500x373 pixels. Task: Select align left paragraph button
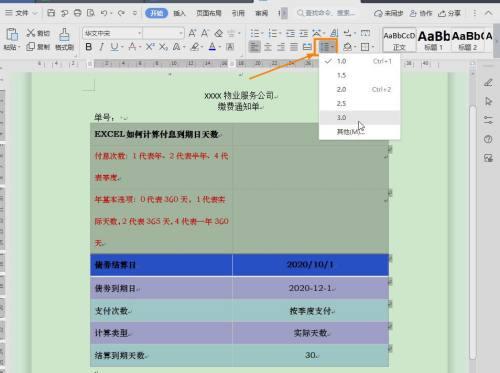255,47
